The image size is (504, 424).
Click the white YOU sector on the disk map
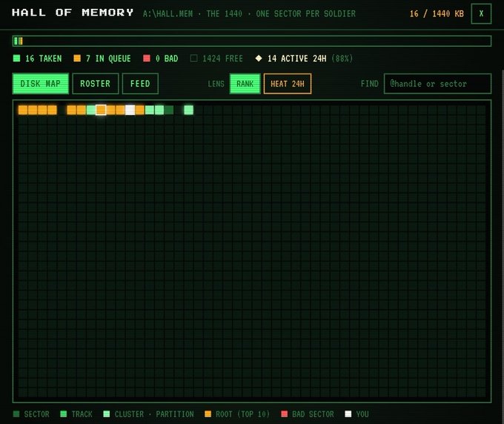tap(130, 110)
